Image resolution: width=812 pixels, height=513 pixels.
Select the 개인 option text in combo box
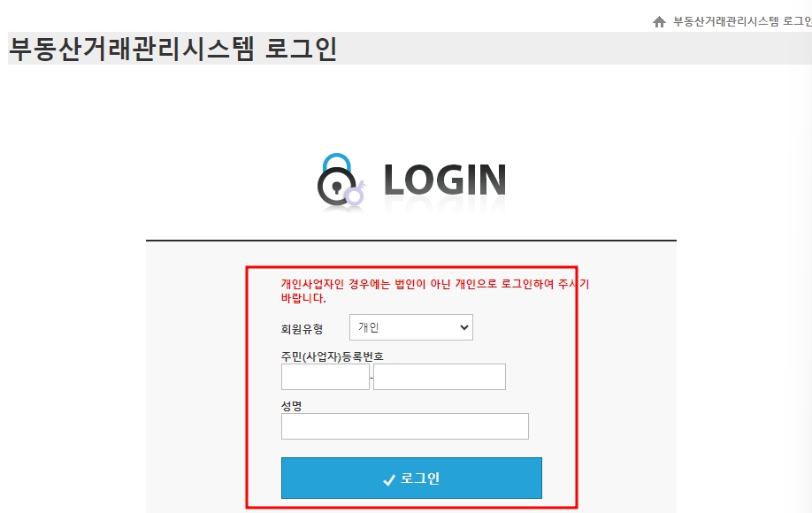[369, 327]
